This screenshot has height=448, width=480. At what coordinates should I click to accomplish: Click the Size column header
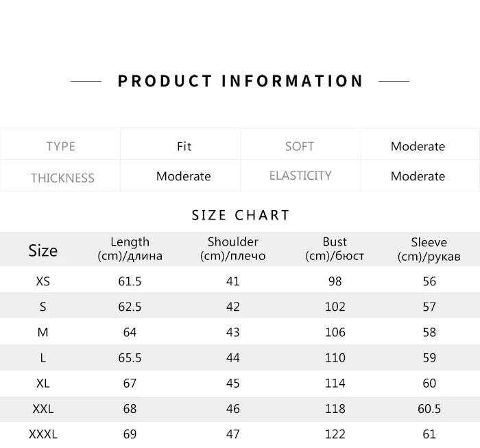point(43,250)
